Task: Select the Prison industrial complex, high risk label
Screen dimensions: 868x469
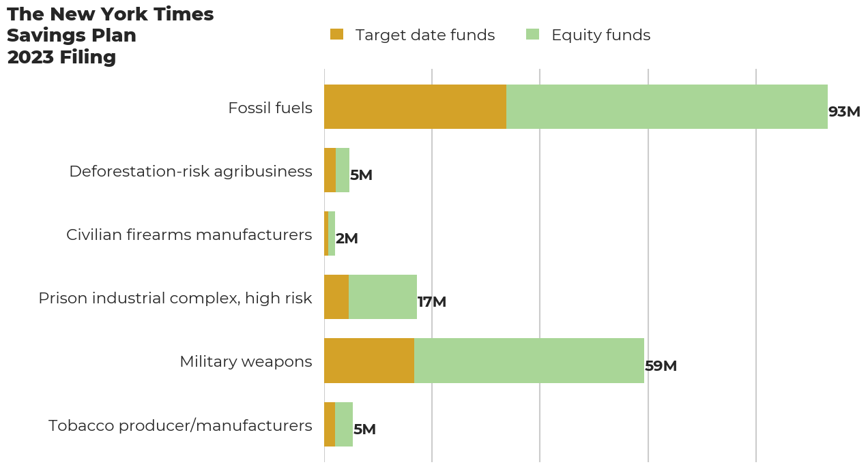Action: pos(175,298)
